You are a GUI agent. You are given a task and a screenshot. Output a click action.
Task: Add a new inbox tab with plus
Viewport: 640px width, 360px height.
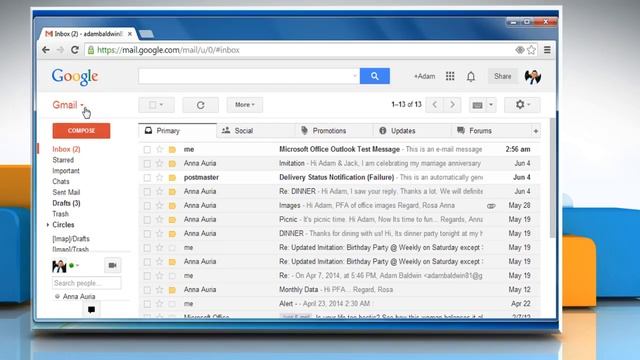pos(536,131)
